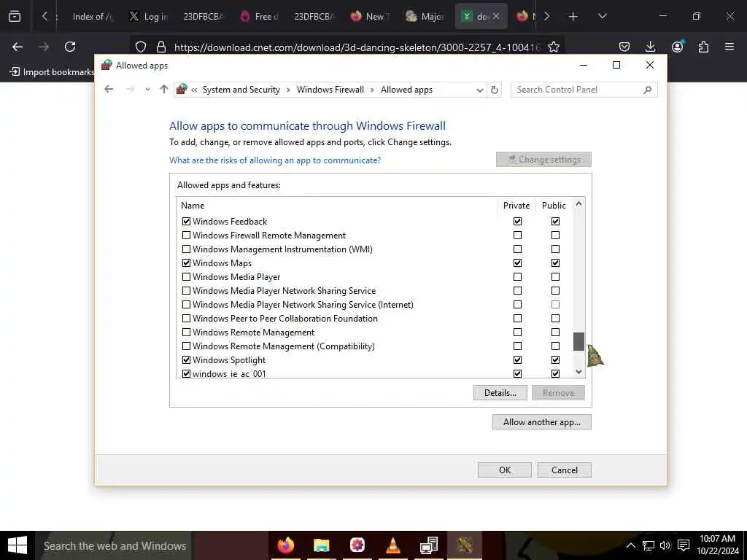Close the active download tab
747x560 pixels.
tap(496, 16)
